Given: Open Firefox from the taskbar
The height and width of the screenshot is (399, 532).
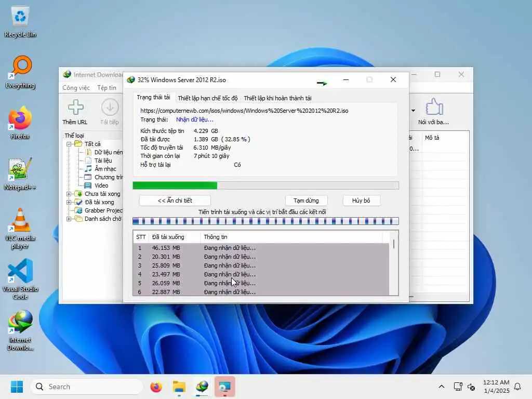Looking at the screenshot, I should pos(156,387).
